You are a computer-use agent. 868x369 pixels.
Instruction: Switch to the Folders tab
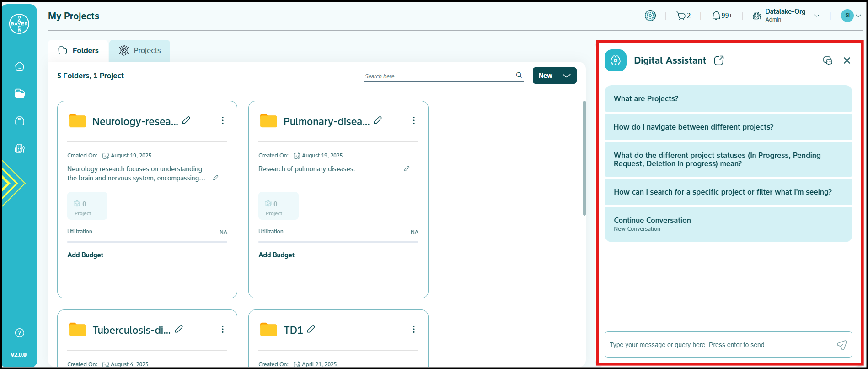pyautogui.click(x=79, y=50)
